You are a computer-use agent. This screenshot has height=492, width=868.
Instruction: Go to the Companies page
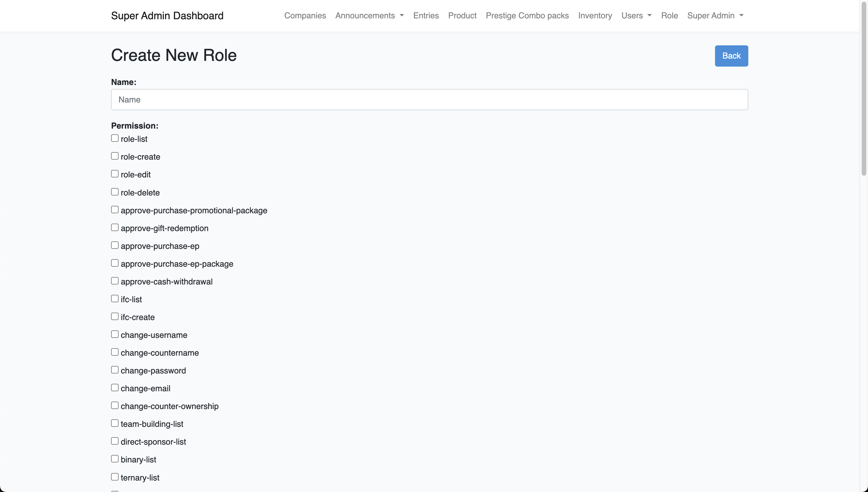(305, 16)
